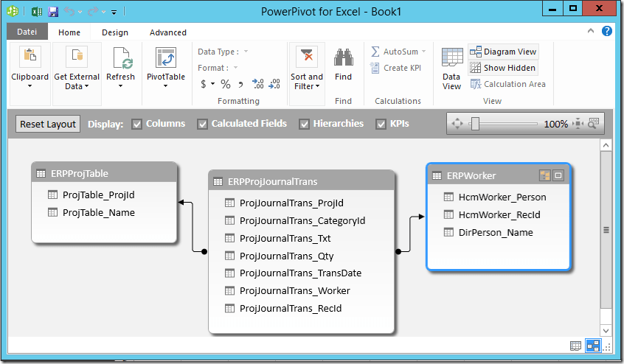Select the ERPProjTable table header
This screenshot has height=364, width=624.
[x=104, y=173]
